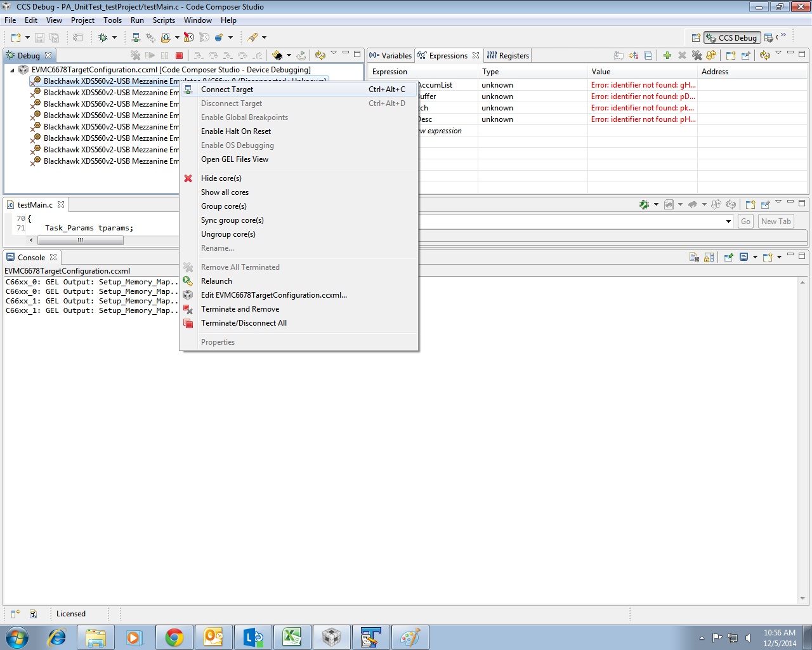Select the testMain.c editor tab
The image size is (812, 650).
[35, 205]
